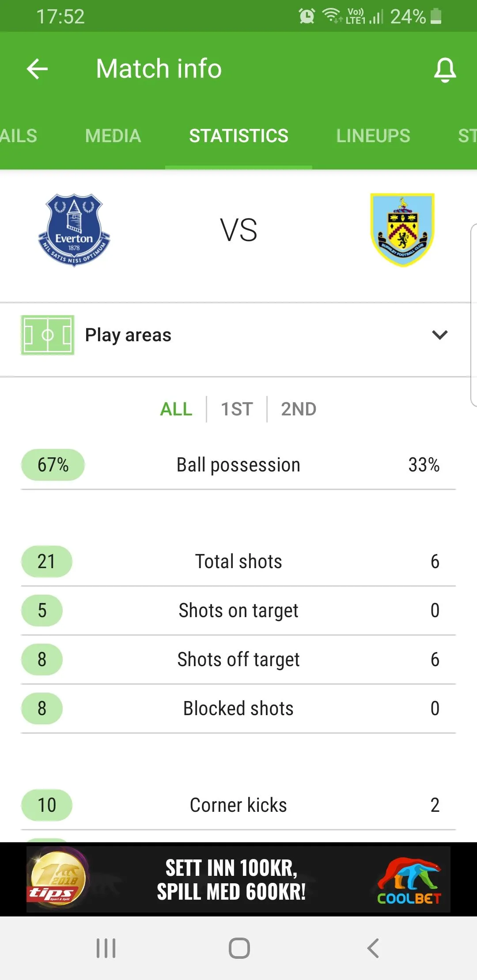The image size is (477, 980).
Task: Switch to the MEDIA tab
Action: coord(113,136)
